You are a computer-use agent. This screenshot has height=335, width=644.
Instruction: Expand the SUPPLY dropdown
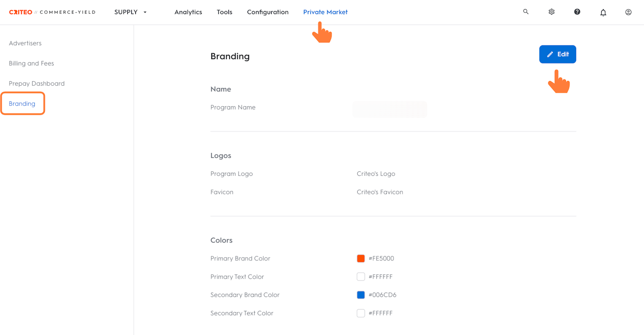click(x=131, y=12)
